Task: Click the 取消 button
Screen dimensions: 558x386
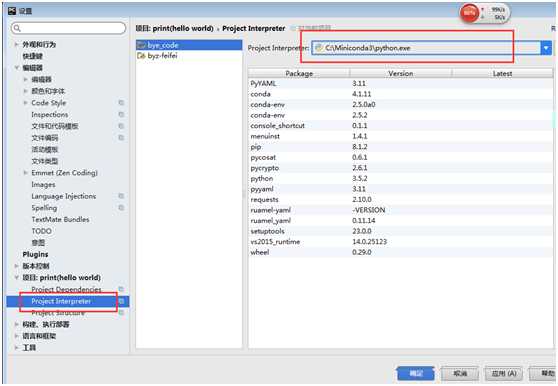Action: pos(460,374)
